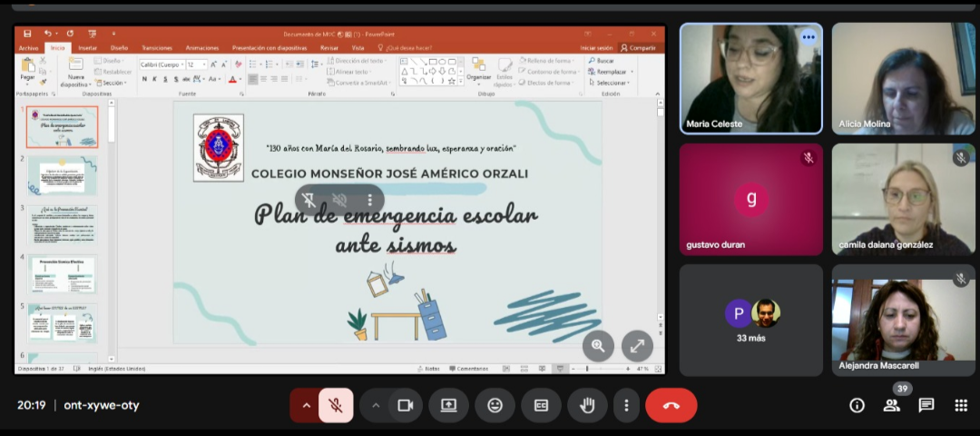Switch to the Insertar ribbon tab

point(87,48)
